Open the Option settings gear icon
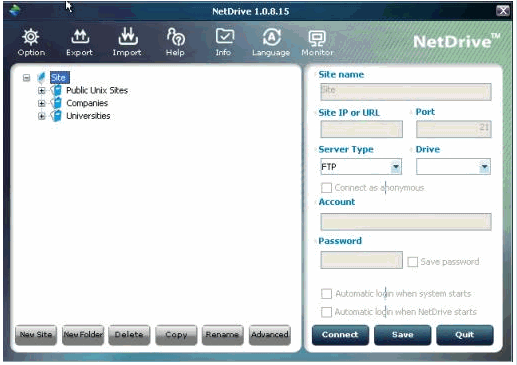This screenshot has width=517, height=365. [31, 37]
